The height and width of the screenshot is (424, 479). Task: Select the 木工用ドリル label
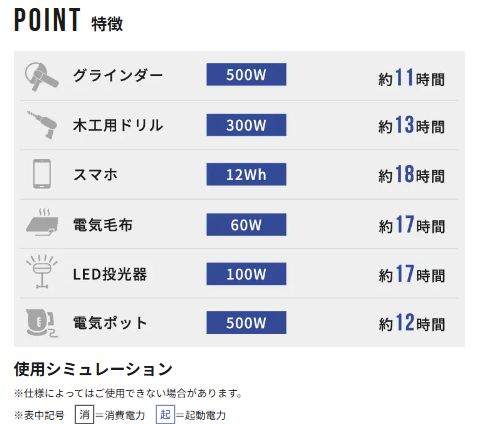(x=118, y=125)
